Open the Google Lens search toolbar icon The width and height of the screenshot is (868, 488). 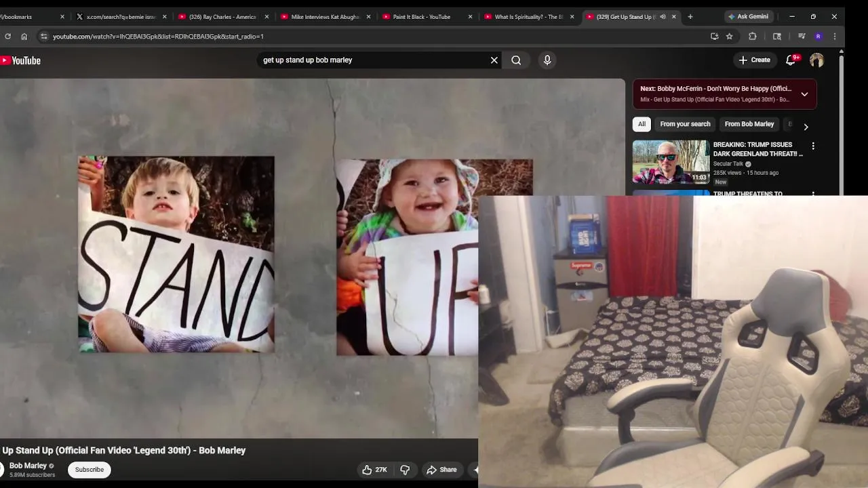(x=777, y=37)
